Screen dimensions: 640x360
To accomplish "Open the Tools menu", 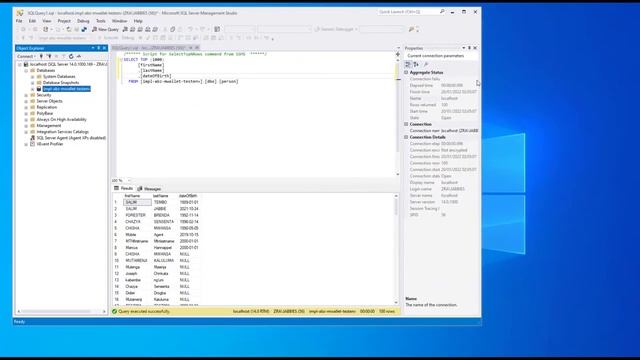I will (101, 21).
